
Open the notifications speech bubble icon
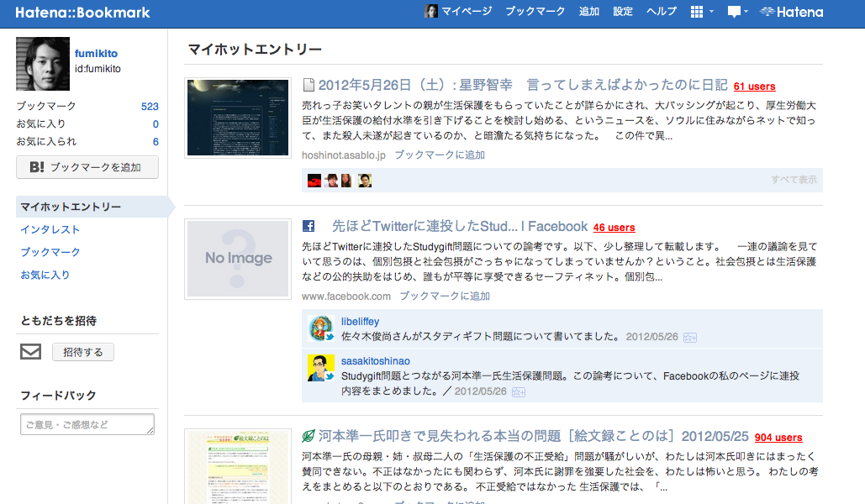pos(734,12)
